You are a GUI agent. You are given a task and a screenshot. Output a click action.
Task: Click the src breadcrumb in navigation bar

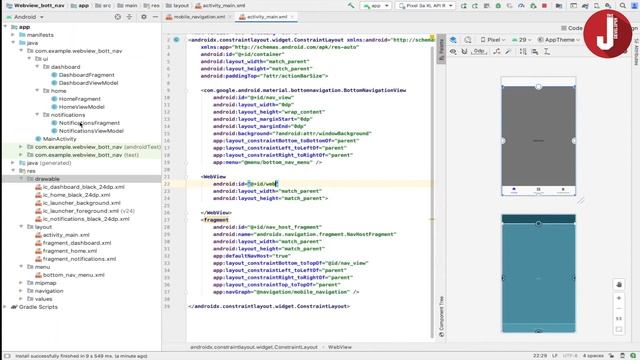click(x=103, y=6)
